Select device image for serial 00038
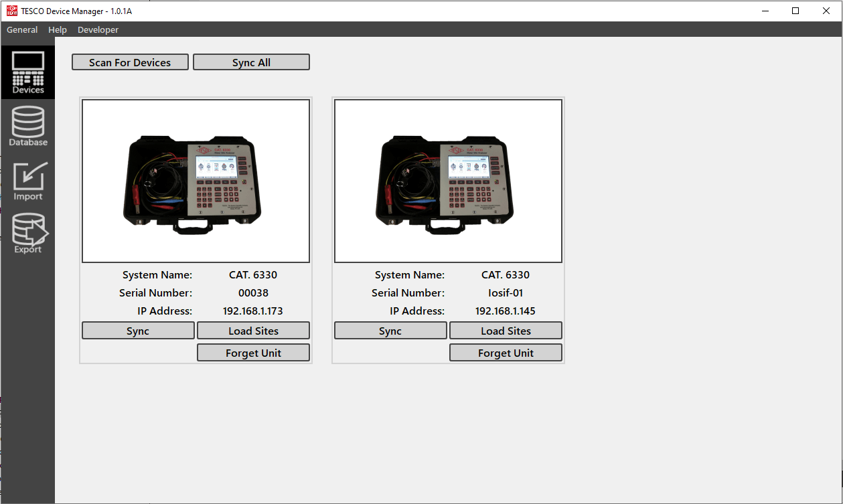843x504 pixels. click(196, 181)
